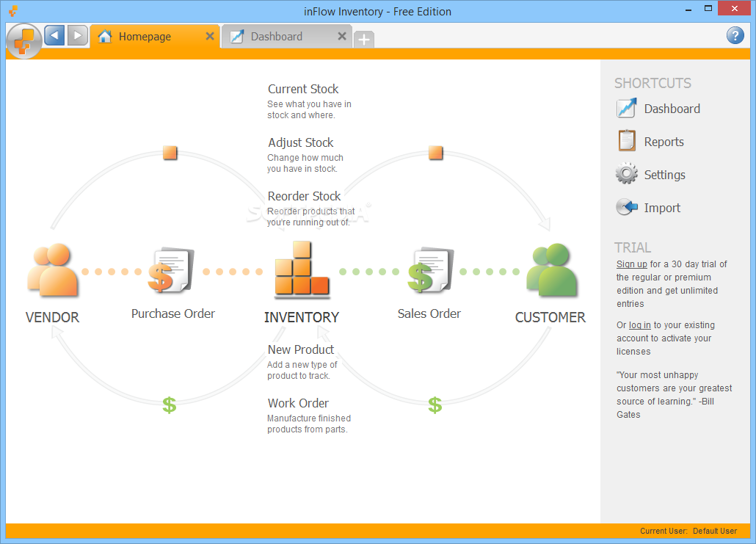Open the Import shortcut label
Image resolution: width=756 pixels, height=544 pixels.
[x=662, y=208]
